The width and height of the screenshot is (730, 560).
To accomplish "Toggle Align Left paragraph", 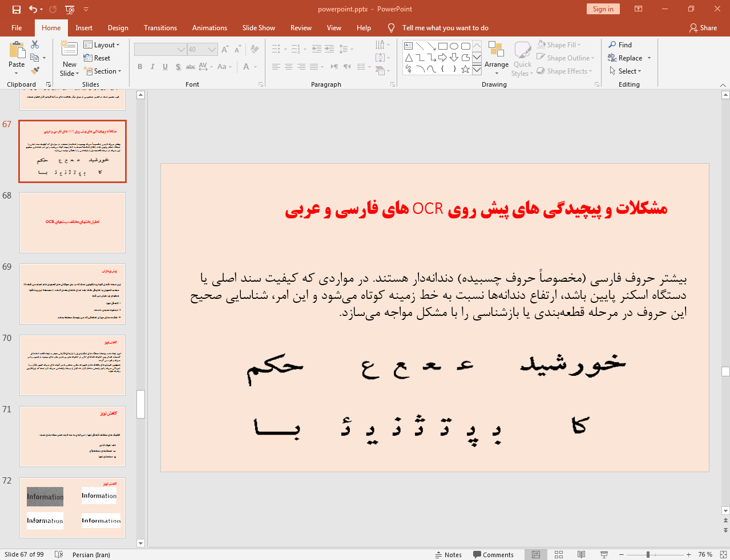I will tap(276, 67).
